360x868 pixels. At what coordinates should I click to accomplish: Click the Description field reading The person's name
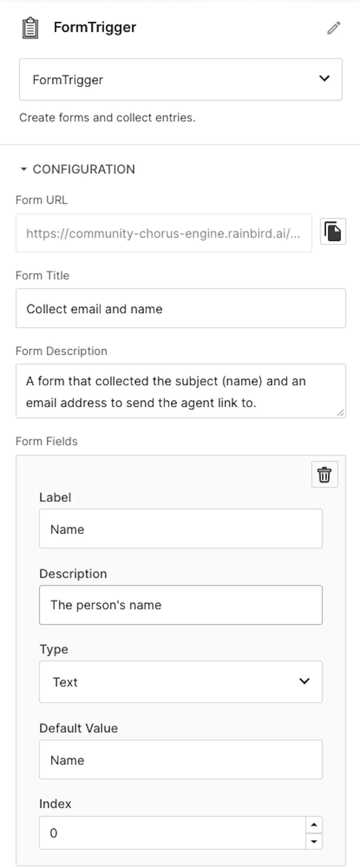pos(181,605)
